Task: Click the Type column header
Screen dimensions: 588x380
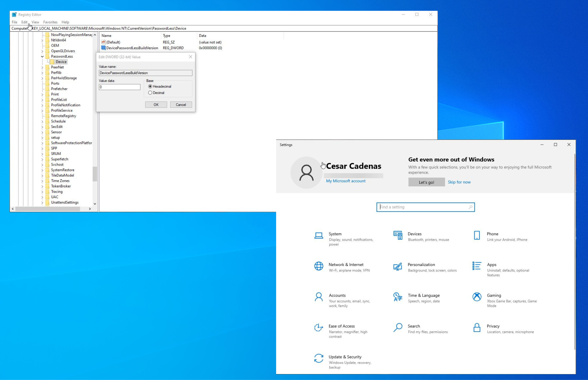Action: coord(179,36)
